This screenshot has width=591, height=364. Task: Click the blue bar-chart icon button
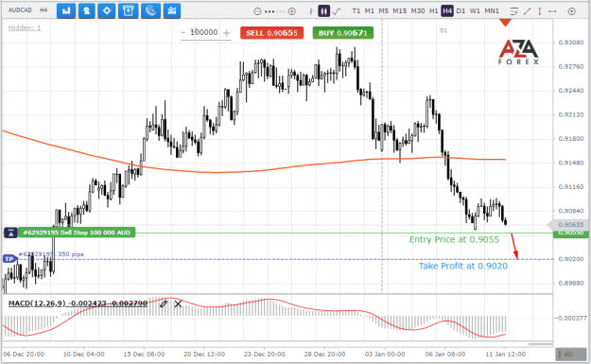coord(66,10)
